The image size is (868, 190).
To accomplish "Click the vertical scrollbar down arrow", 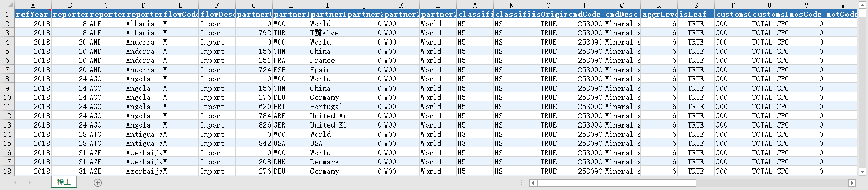I will 863,172.
